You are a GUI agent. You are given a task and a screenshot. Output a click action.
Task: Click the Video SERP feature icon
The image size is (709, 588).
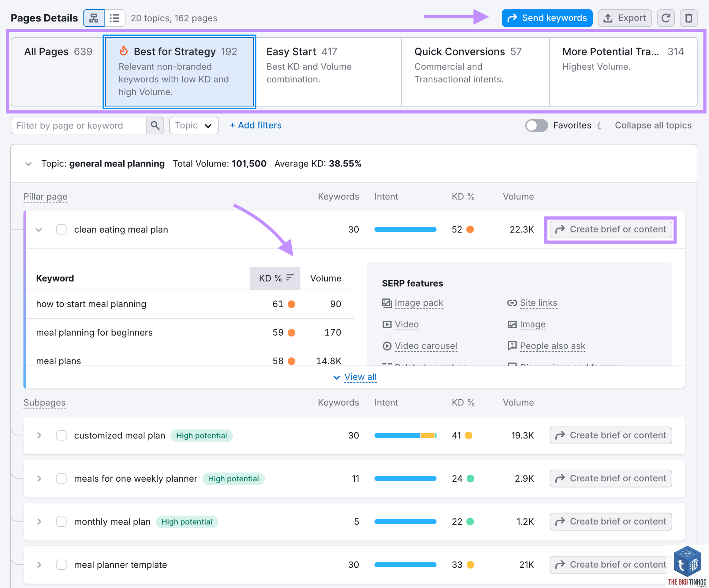point(387,324)
